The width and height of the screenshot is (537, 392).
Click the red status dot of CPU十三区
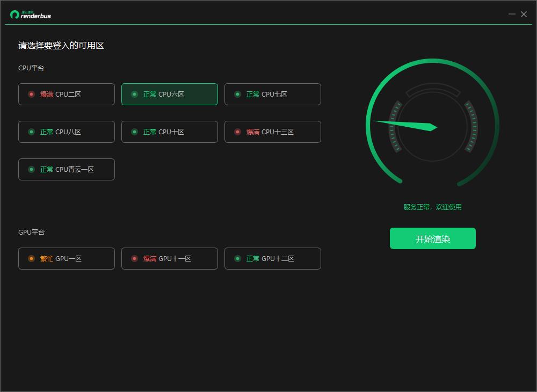[x=238, y=132]
